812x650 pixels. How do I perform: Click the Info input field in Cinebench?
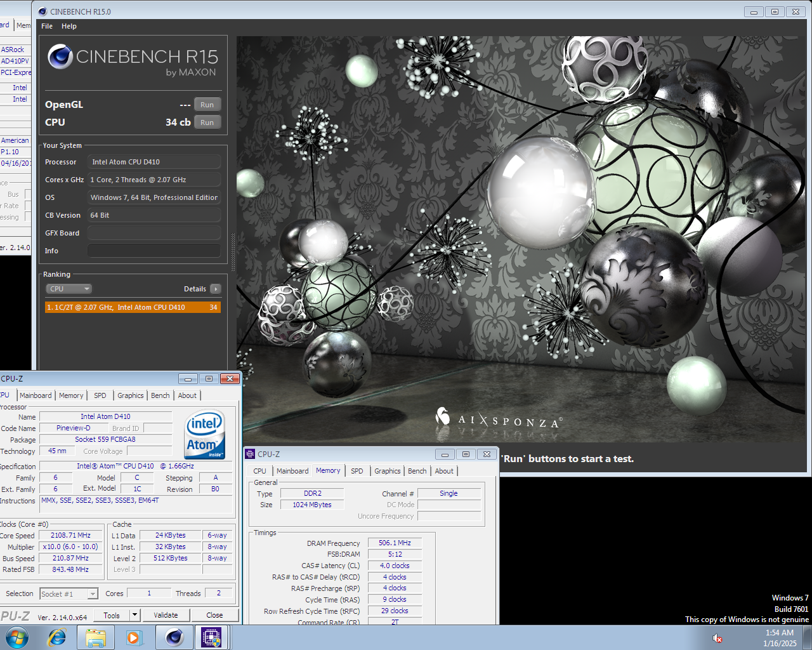point(154,251)
